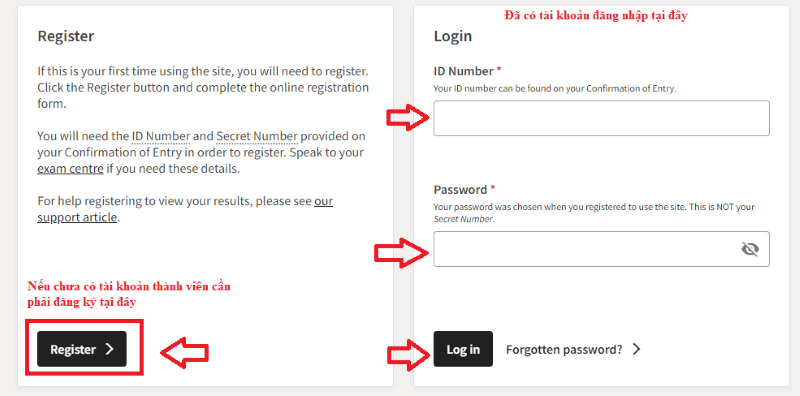Focus the ID Number input field

[x=602, y=118]
